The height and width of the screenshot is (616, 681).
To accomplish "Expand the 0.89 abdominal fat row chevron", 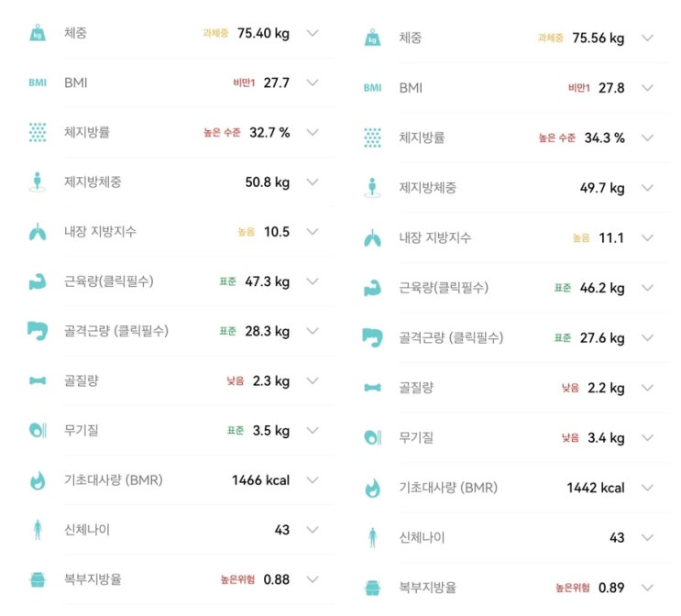I will (x=648, y=587).
